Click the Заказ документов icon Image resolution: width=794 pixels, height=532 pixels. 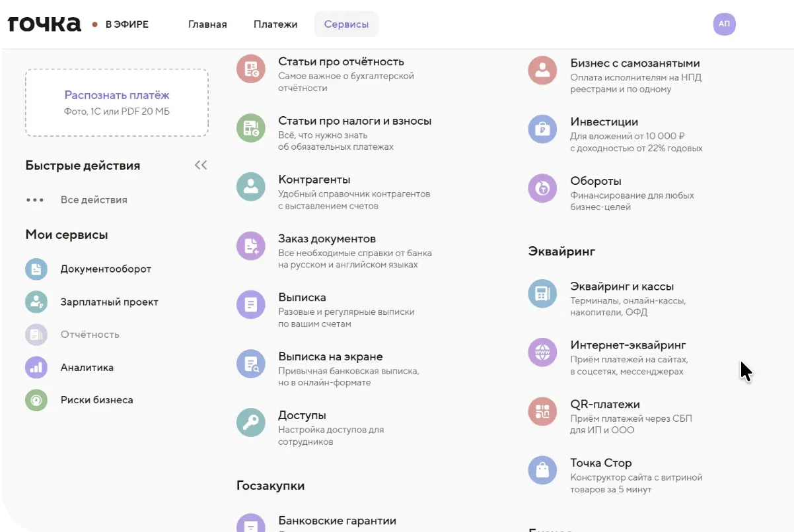[250, 246]
